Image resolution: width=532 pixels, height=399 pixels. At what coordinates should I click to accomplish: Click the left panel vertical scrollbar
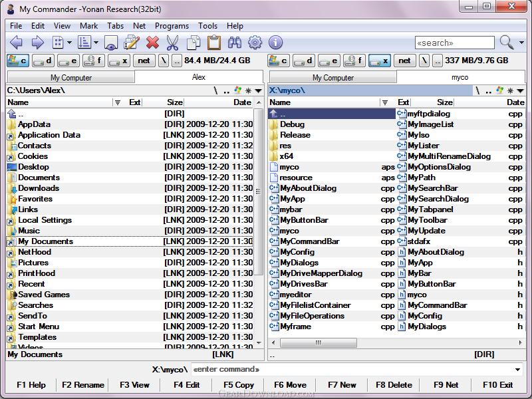[x=259, y=192]
